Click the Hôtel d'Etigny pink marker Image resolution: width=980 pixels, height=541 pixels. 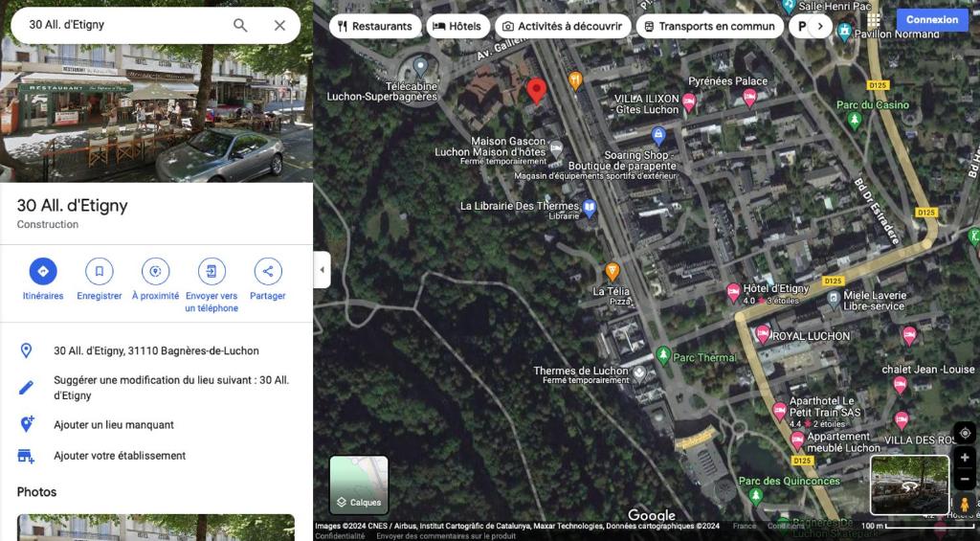[734, 293]
